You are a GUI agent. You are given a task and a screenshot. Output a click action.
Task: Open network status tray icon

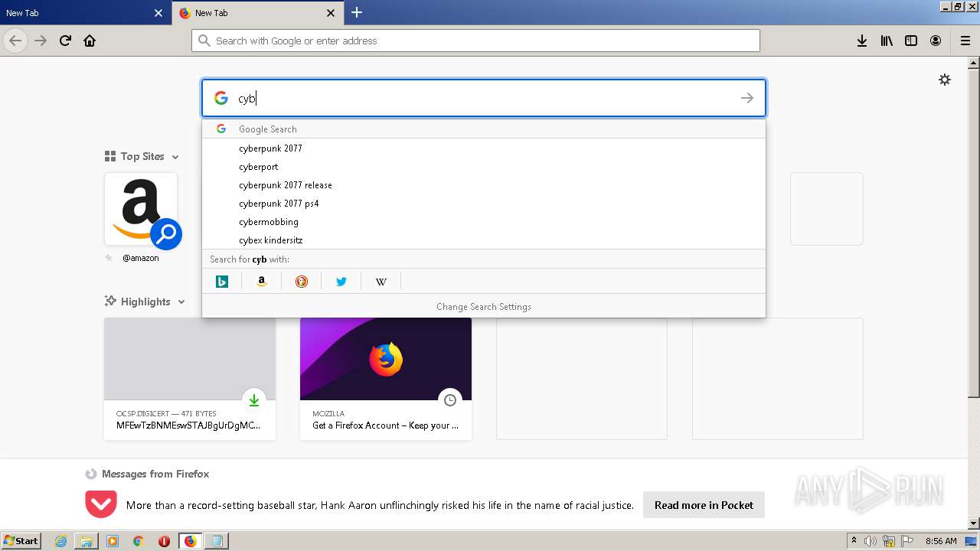[x=889, y=541]
